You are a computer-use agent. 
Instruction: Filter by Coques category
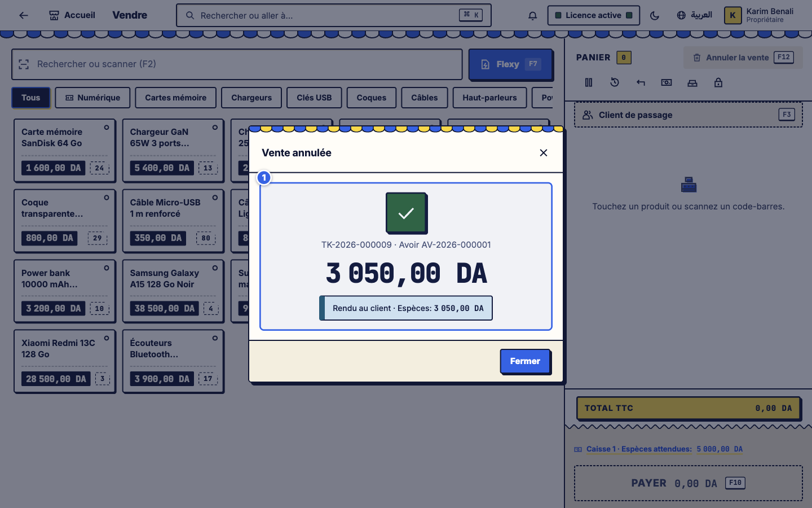(x=372, y=98)
